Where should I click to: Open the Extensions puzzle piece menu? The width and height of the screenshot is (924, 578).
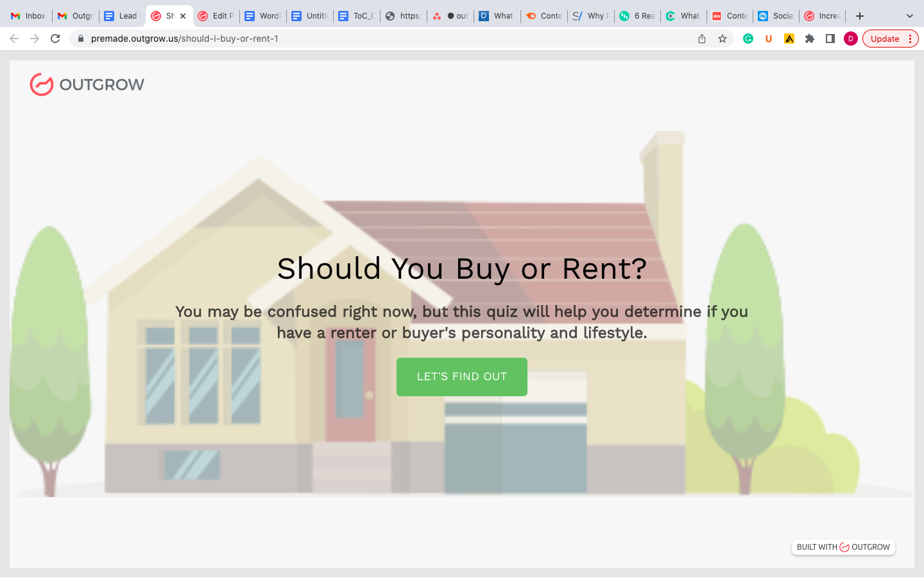[810, 39]
